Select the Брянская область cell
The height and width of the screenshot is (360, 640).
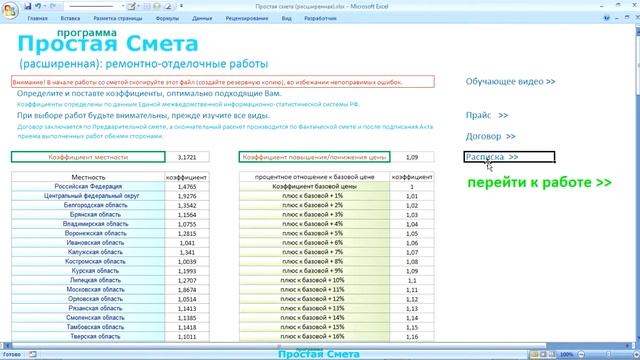88,215
